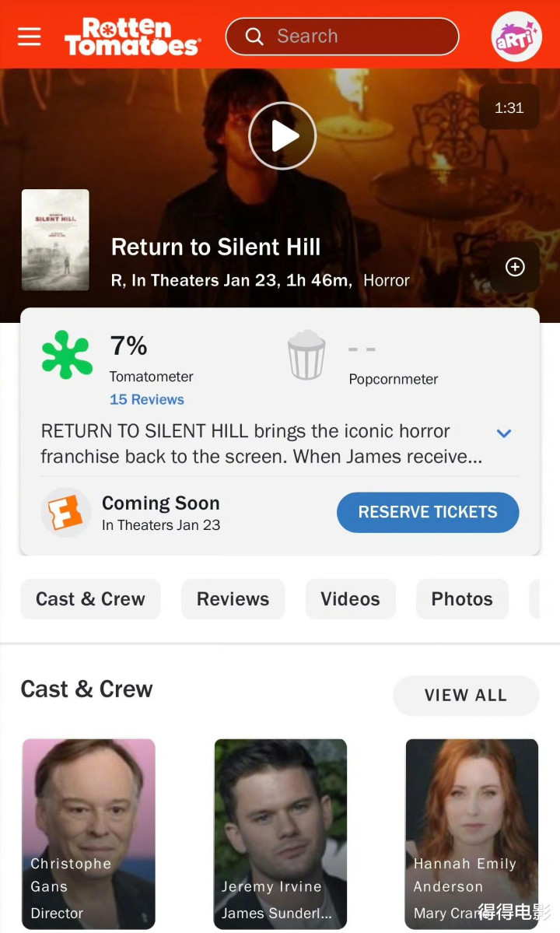Jump to the Videos tab
Viewport: 560px width, 933px height.
(x=350, y=599)
